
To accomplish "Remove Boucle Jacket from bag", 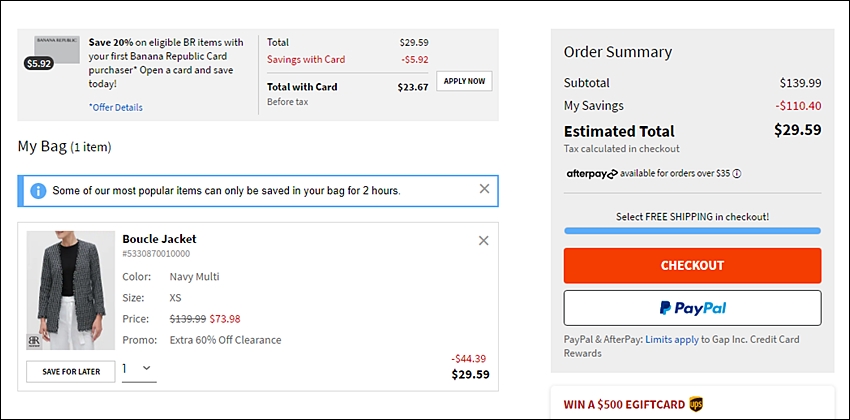I will pyautogui.click(x=484, y=241).
